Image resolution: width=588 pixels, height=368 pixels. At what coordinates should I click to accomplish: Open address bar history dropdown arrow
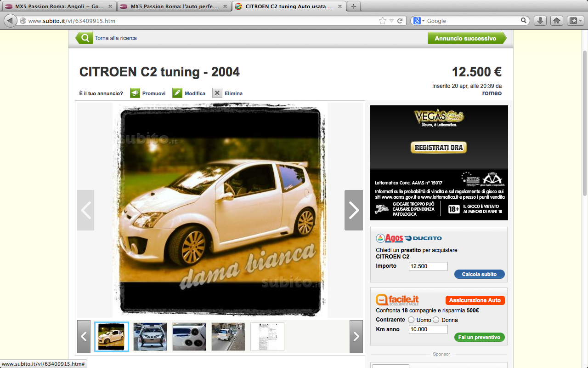[391, 21]
